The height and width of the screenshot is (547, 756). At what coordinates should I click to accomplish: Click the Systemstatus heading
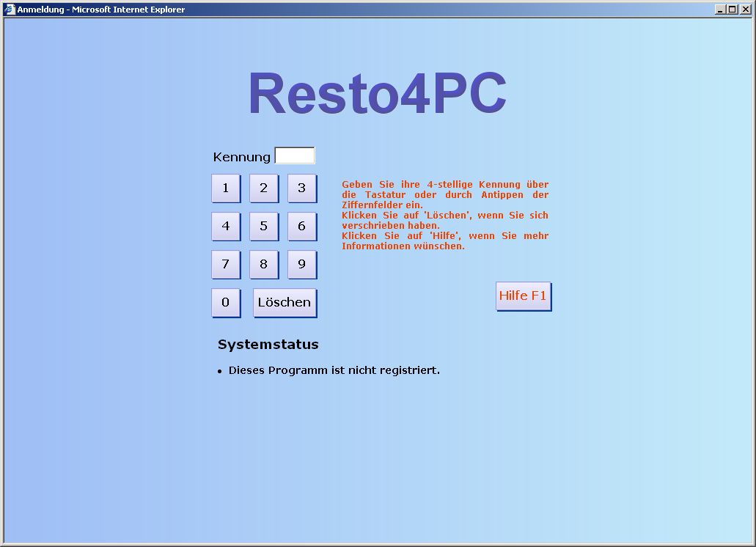[x=268, y=345]
